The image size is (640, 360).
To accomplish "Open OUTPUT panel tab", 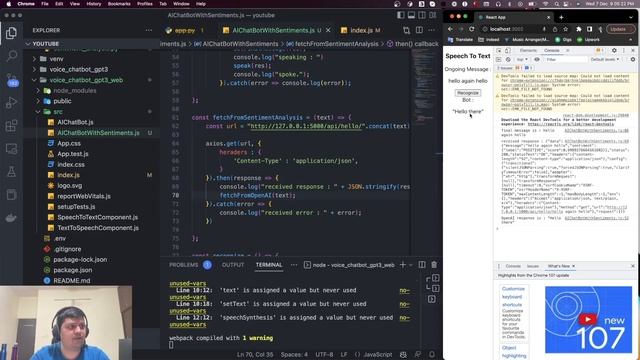I will pyautogui.click(x=233, y=265).
